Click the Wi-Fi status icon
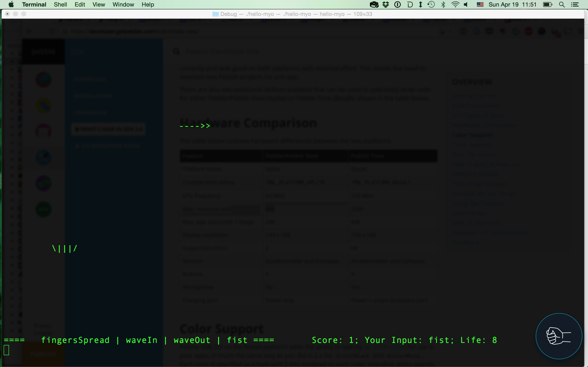588x367 pixels. coord(455,4)
